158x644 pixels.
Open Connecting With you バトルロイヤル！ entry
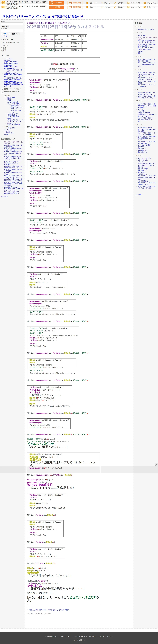(x=14, y=85)
